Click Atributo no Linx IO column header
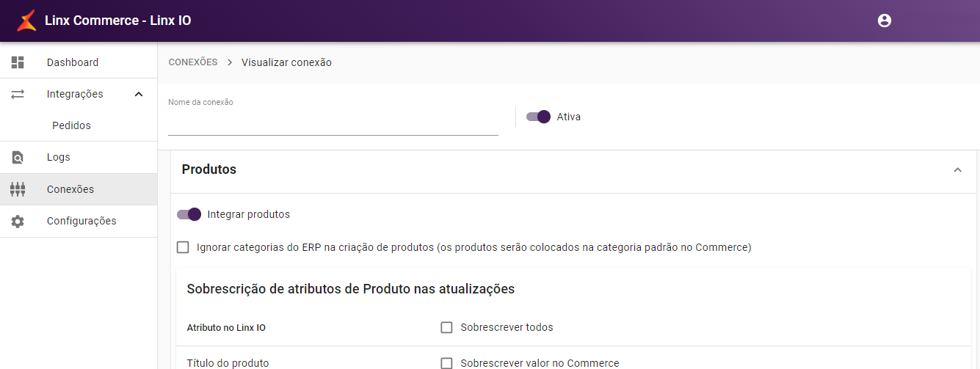The width and height of the screenshot is (980, 369). point(226,328)
